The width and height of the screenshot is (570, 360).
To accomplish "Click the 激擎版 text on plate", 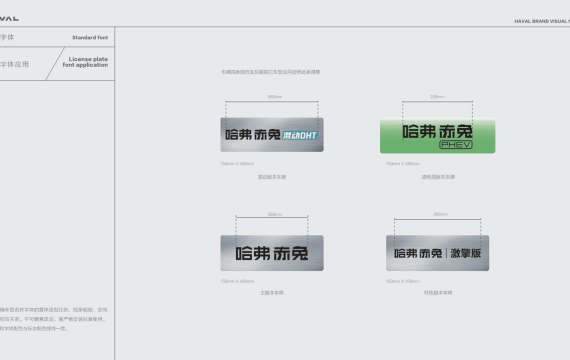I will 466,253.
